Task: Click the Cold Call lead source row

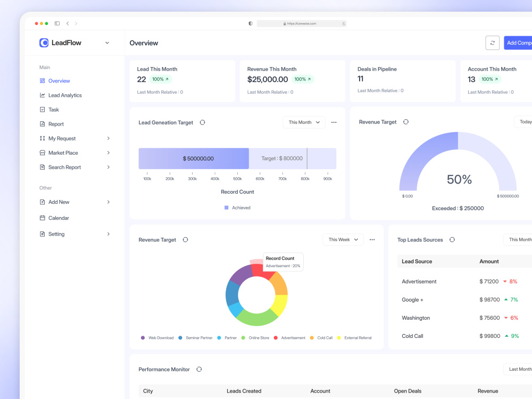Action: (x=464, y=336)
